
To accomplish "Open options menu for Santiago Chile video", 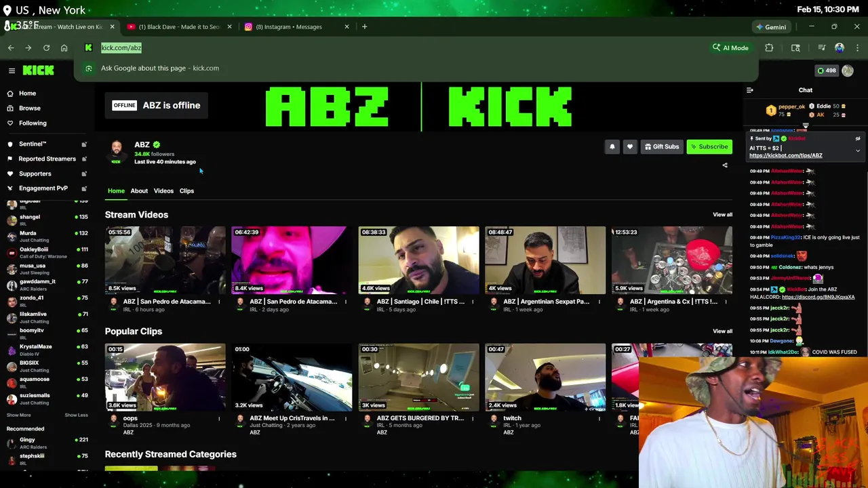I will click(x=472, y=302).
